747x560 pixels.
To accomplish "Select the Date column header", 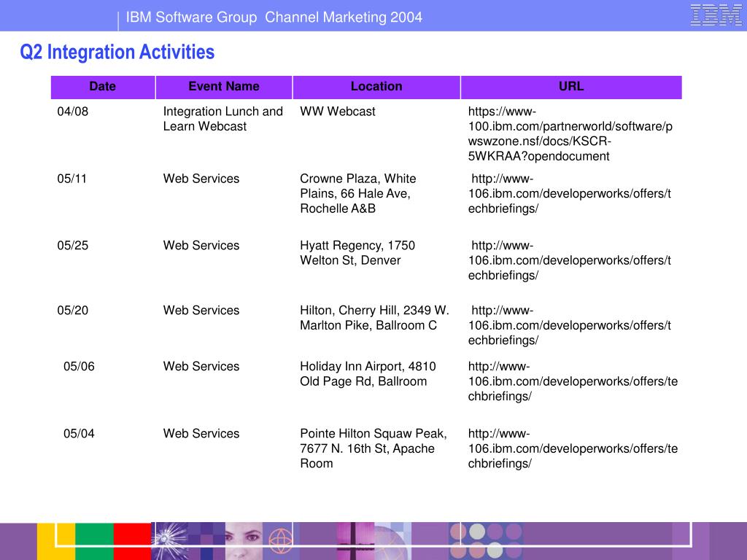I will (103, 87).
